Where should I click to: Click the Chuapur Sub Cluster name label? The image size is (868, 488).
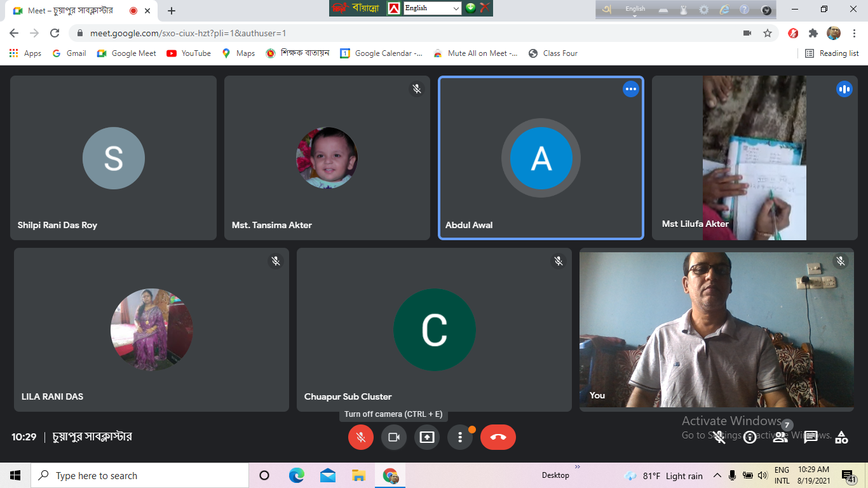click(348, 396)
